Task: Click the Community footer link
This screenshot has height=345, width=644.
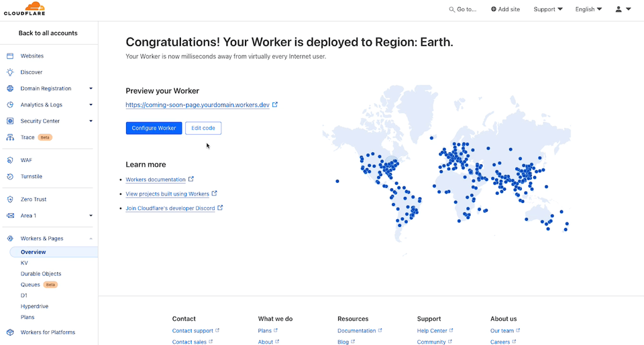Action: pos(431,342)
